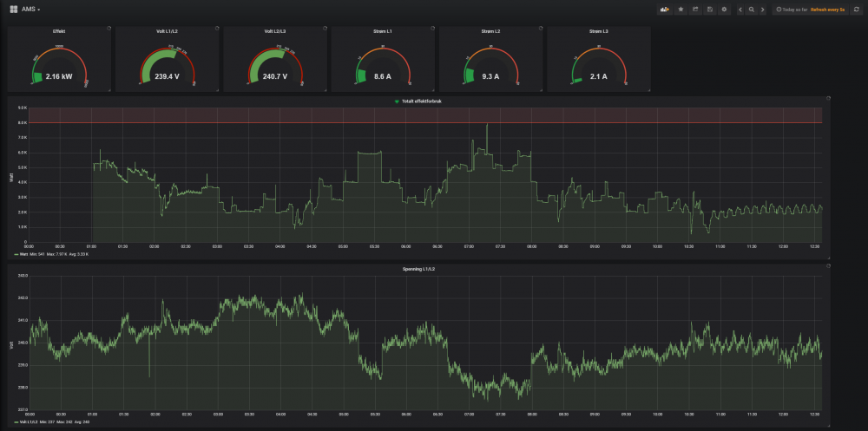The image size is (868, 431).
Task: Save dashboard using the disk icon
Action: (x=710, y=9)
